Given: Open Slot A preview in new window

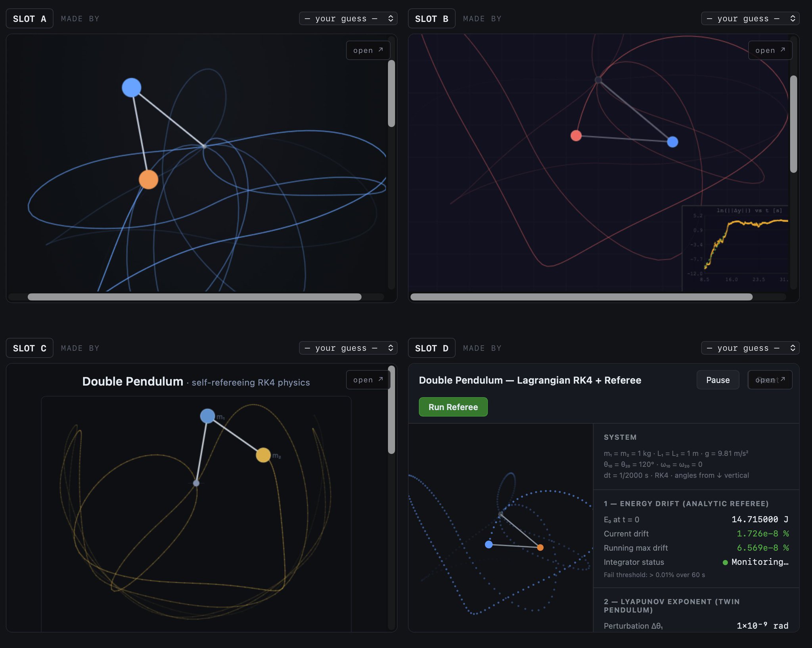Looking at the screenshot, I should pos(368,50).
